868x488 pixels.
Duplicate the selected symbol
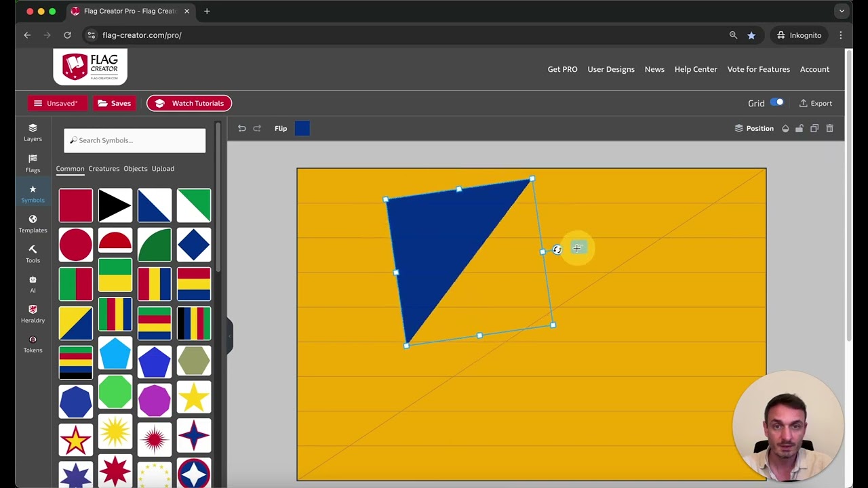tap(814, 128)
